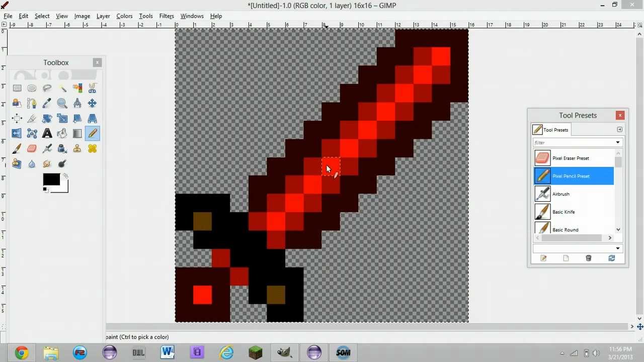This screenshot has height=362, width=644.
Task: Expand the bottom dropdown of the presets panel
Action: pos(617,248)
